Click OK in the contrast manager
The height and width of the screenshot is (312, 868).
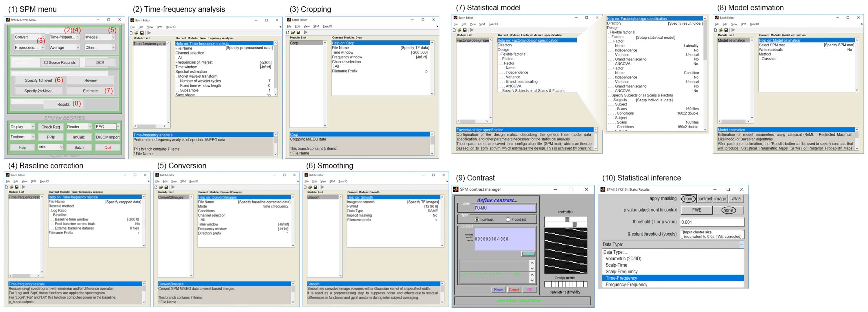tap(529, 290)
